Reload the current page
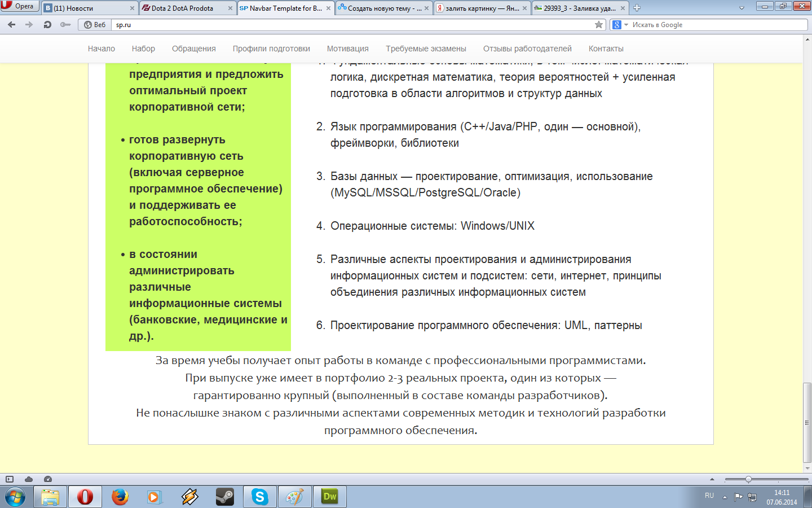This screenshot has height=508, width=812. click(47, 25)
